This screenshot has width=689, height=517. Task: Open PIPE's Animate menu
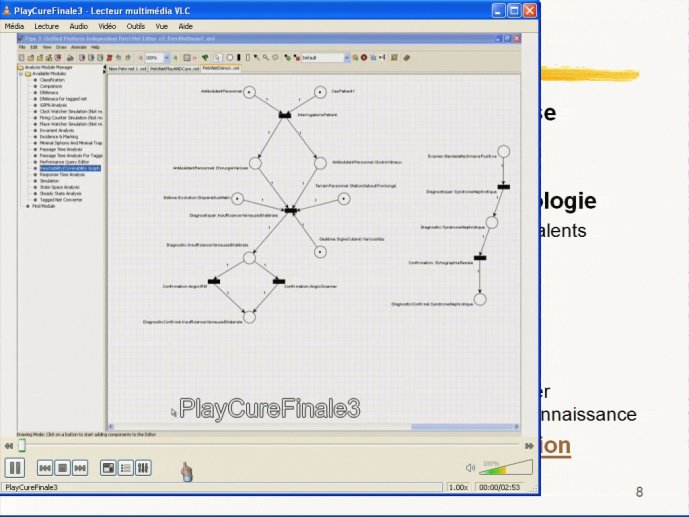(x=79, y=47)
